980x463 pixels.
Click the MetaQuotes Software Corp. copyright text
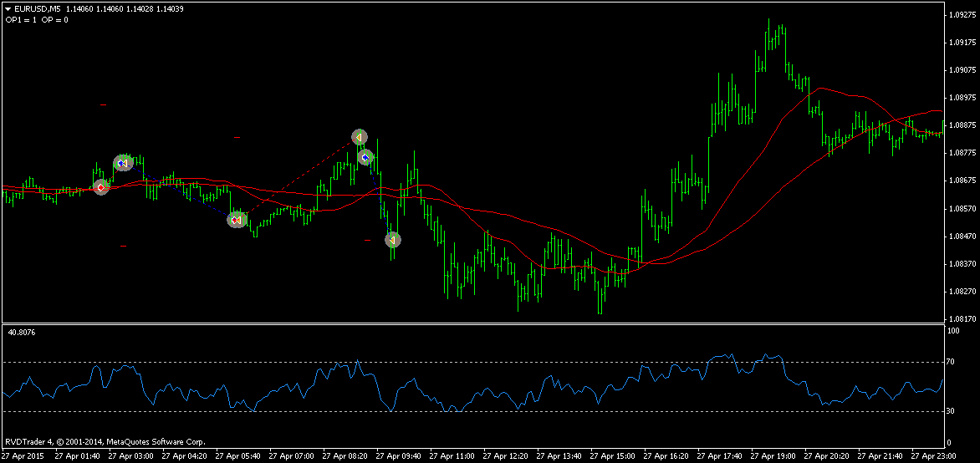tap(104, 442)
